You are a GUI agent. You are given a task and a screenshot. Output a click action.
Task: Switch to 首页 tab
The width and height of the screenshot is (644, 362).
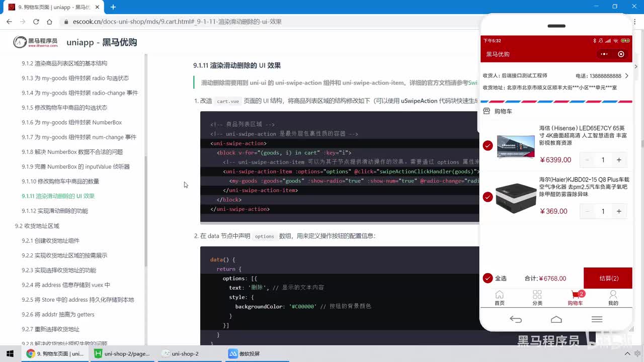point(499,298)
